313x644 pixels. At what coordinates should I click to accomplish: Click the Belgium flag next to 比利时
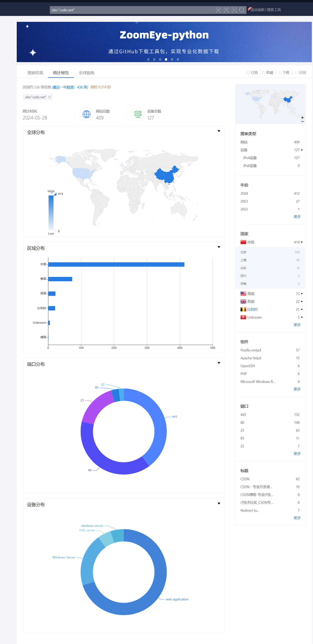click(243, 309)
